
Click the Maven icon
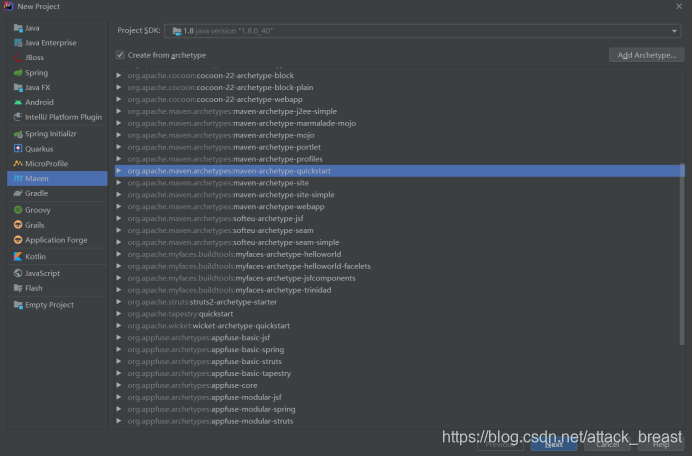[18, 179]
